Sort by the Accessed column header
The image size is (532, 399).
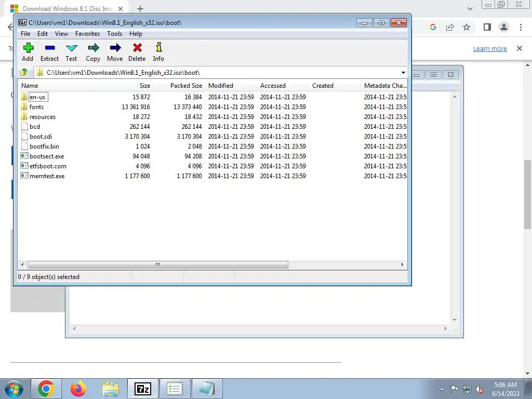pos(283,86)
